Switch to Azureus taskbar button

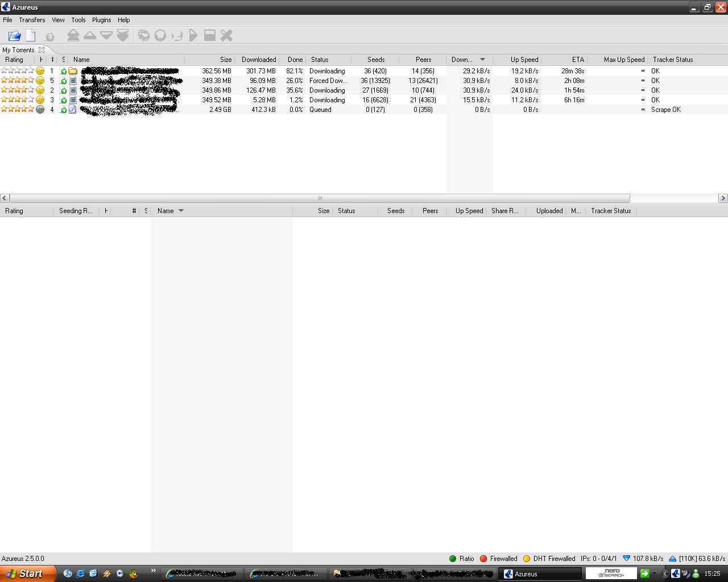(540, 573)
